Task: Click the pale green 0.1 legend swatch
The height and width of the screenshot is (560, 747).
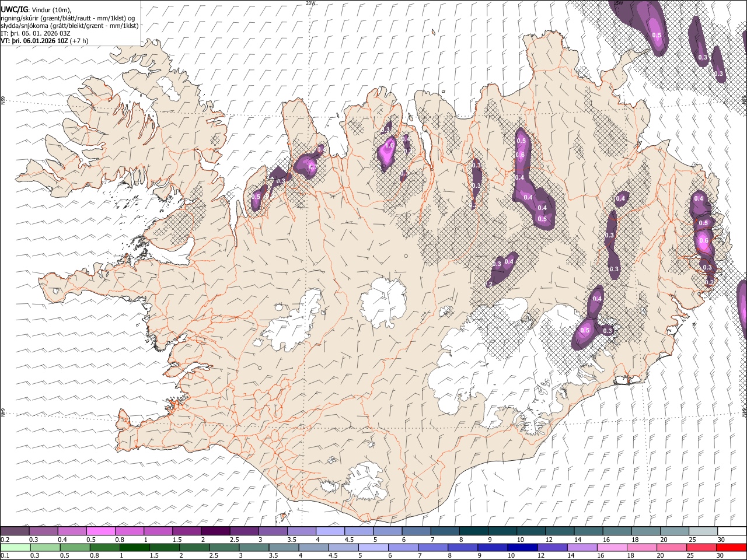Action: (15, 547)
